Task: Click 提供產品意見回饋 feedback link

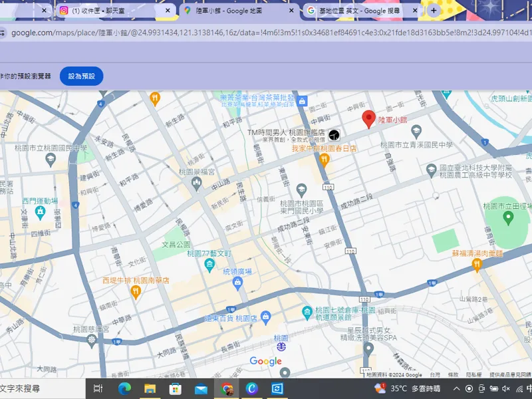Action: [510, 375]
